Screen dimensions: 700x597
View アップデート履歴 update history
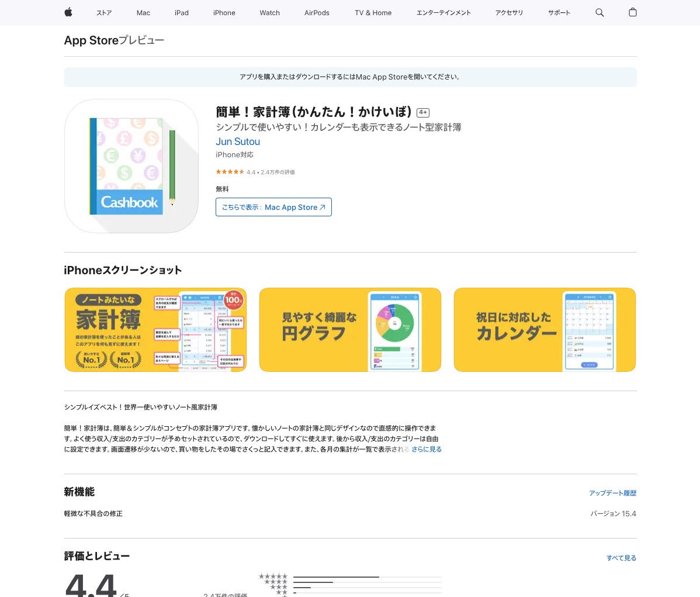point(612,493)
